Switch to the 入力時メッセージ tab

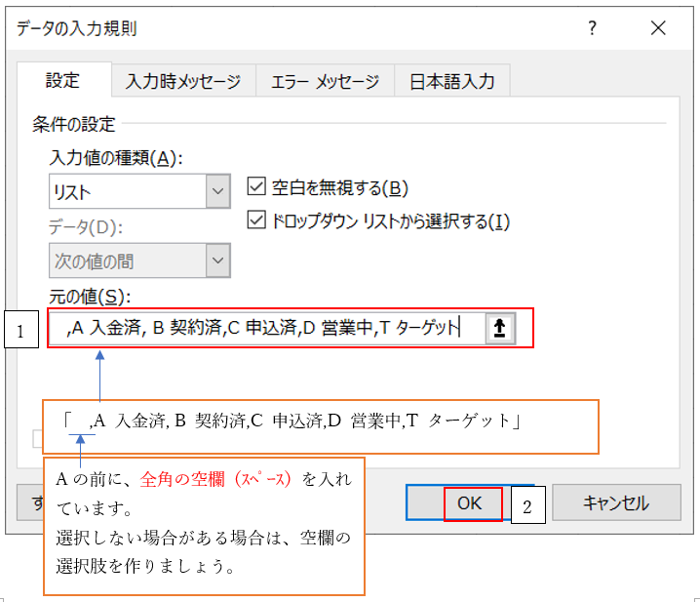click(x=182, y=82)
